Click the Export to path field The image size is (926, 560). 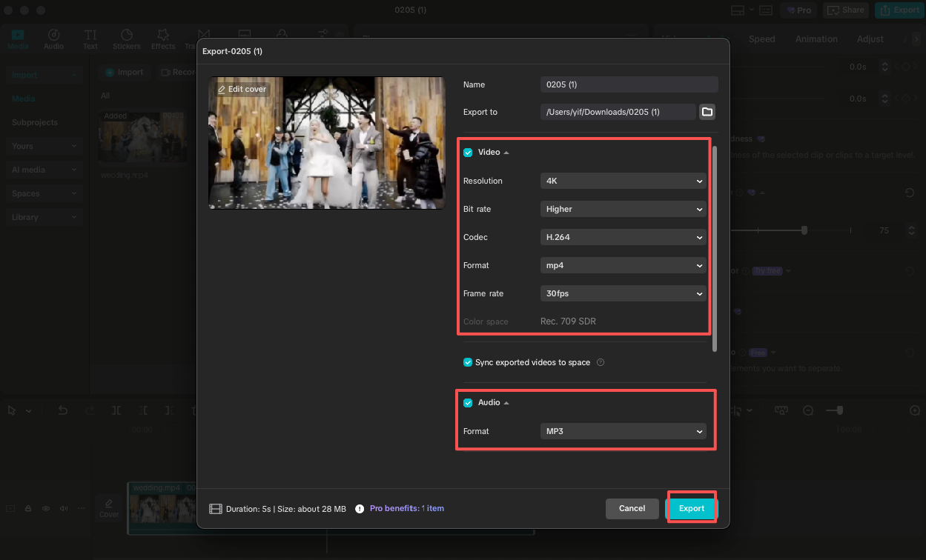[618, 112]
